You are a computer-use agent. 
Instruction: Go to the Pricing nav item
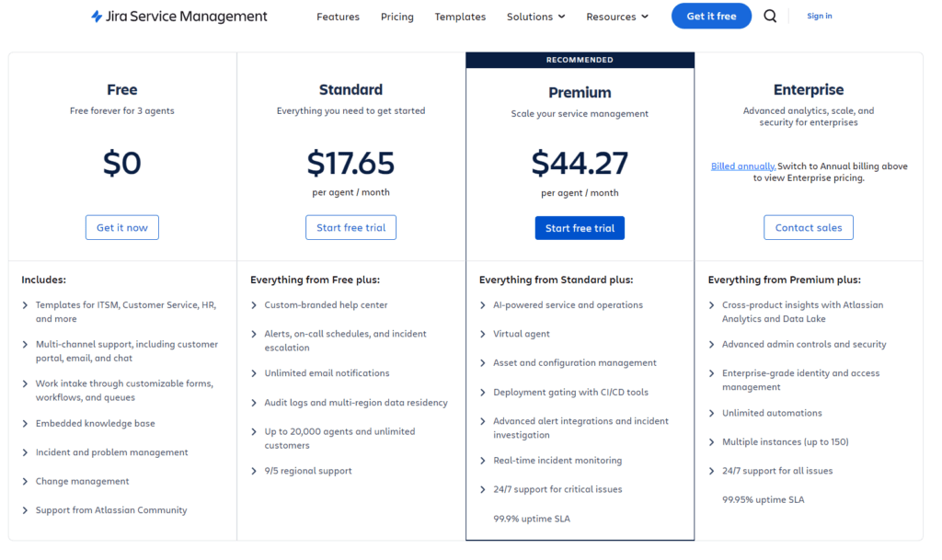click(x=397, y=17)
